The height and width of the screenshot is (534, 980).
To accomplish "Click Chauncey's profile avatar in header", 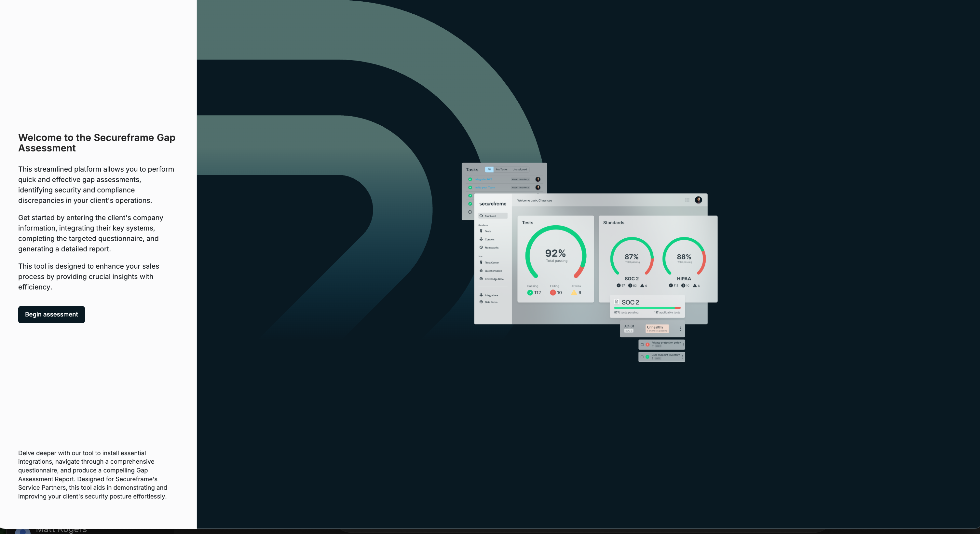I will pyautogui.click(x=699, y=200).
